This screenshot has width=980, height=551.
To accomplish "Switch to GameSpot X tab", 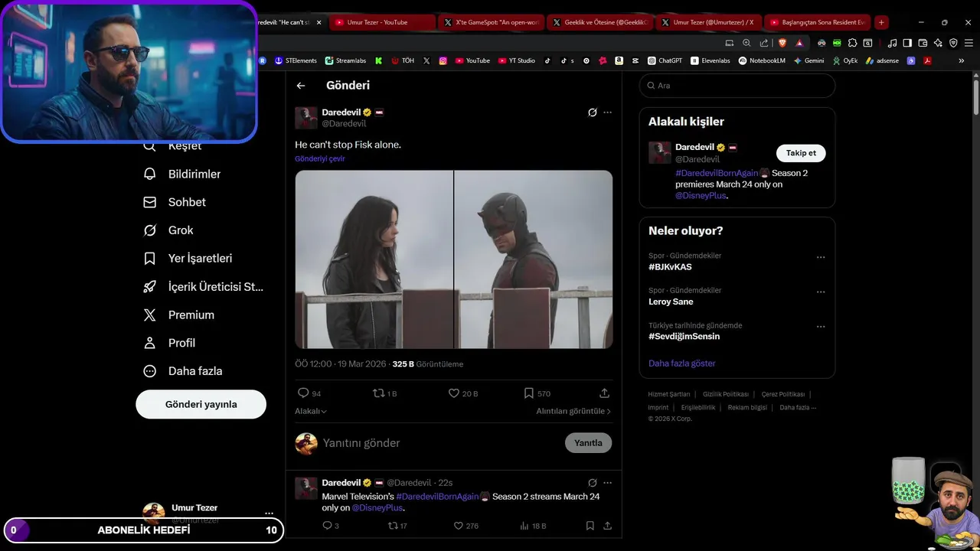I will point(492,22).
